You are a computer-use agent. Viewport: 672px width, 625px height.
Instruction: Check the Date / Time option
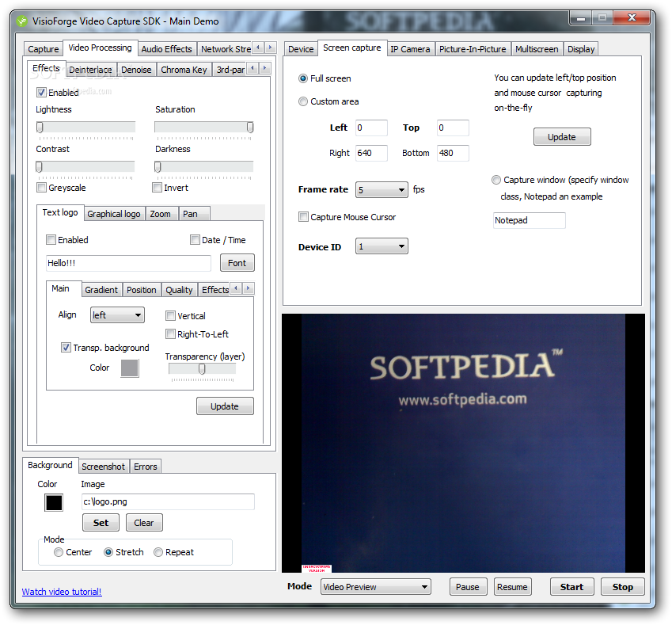[x=195, y=240]
